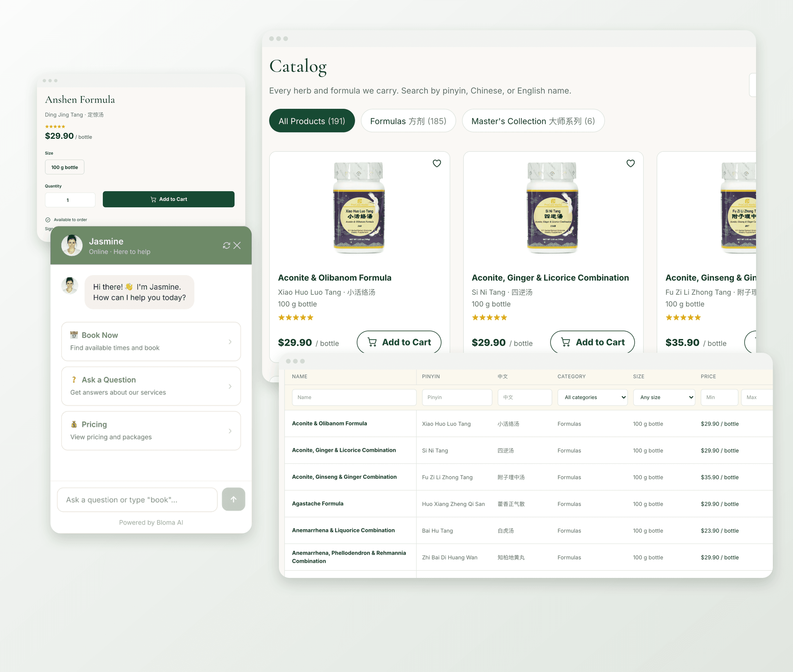Screen dimensions: 793x672
Task: Click the Quantity field for Anshen Formula
Action: point(70,200)
